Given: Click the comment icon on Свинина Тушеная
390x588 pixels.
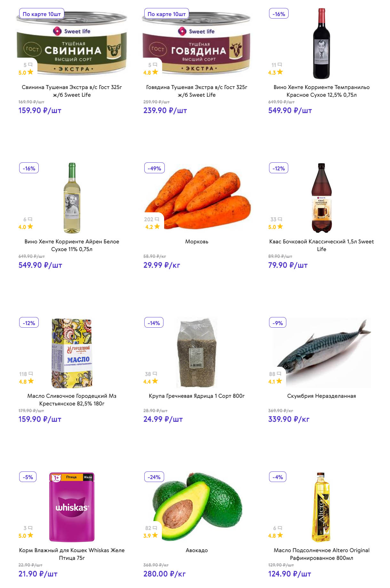Looking at the screenshot, I should click(x=30, y=65).
